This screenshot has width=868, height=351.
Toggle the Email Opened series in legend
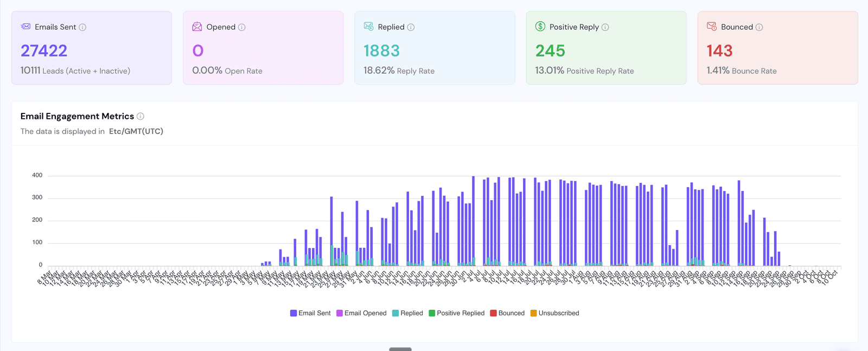(361, 313)
